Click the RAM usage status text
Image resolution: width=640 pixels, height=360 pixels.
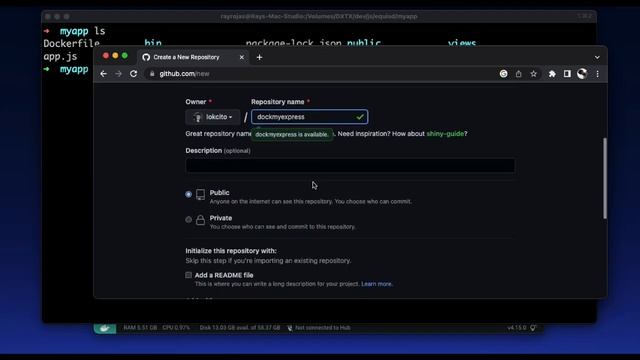140,328
